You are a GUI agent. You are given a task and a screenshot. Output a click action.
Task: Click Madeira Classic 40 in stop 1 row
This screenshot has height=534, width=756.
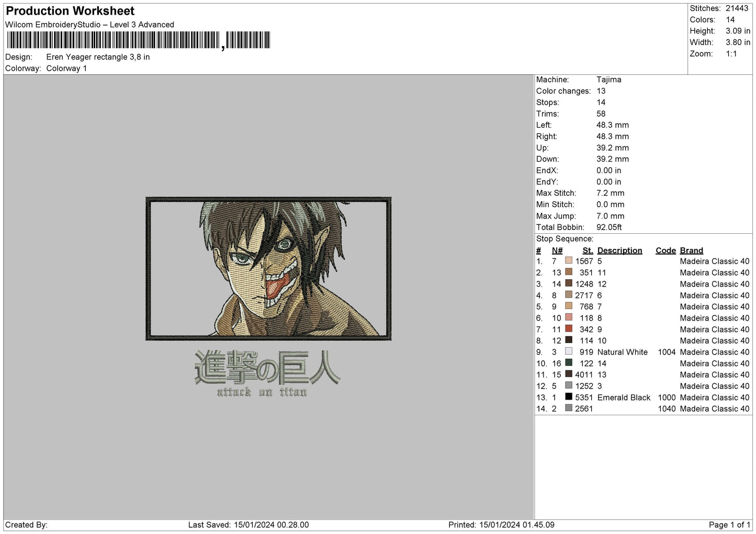click(715, 261)
